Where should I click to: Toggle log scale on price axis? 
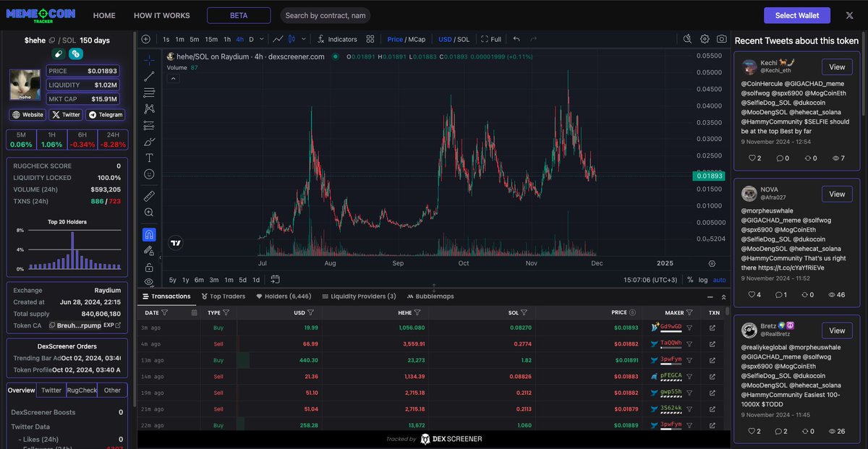click(703, 279)
